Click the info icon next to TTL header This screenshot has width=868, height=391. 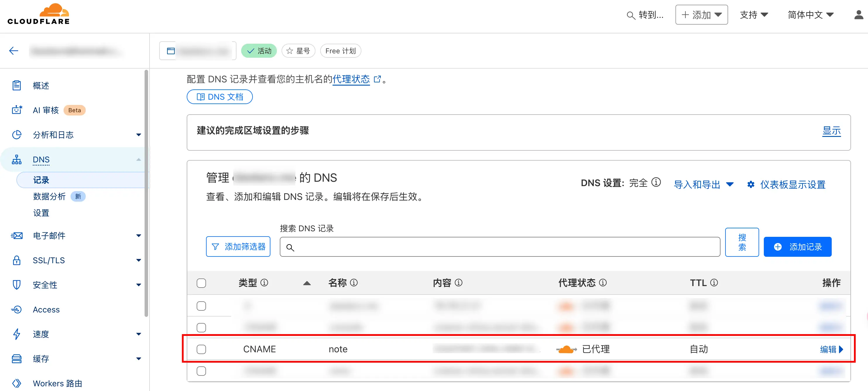point(714,283)
